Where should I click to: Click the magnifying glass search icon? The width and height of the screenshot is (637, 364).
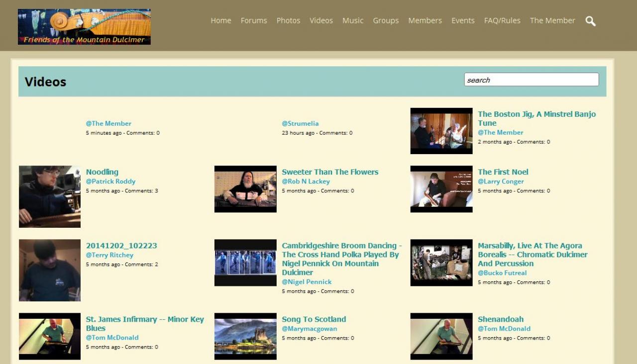point(590,21)
